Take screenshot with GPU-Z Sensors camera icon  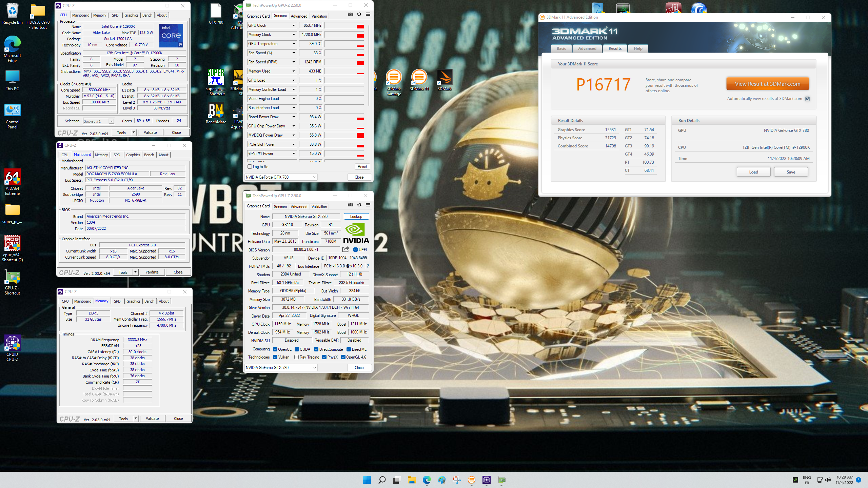click(x=350, y=15)
